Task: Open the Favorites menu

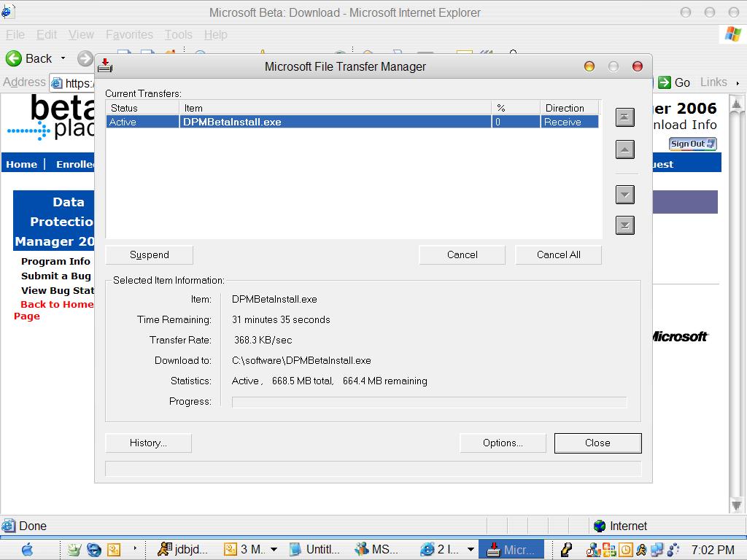Action: (x=130, y=35)
